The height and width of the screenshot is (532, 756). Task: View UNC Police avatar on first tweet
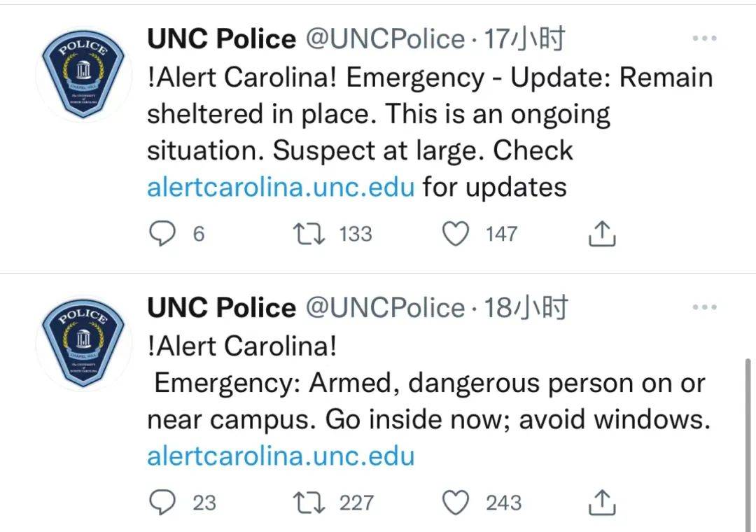[83, 73]
